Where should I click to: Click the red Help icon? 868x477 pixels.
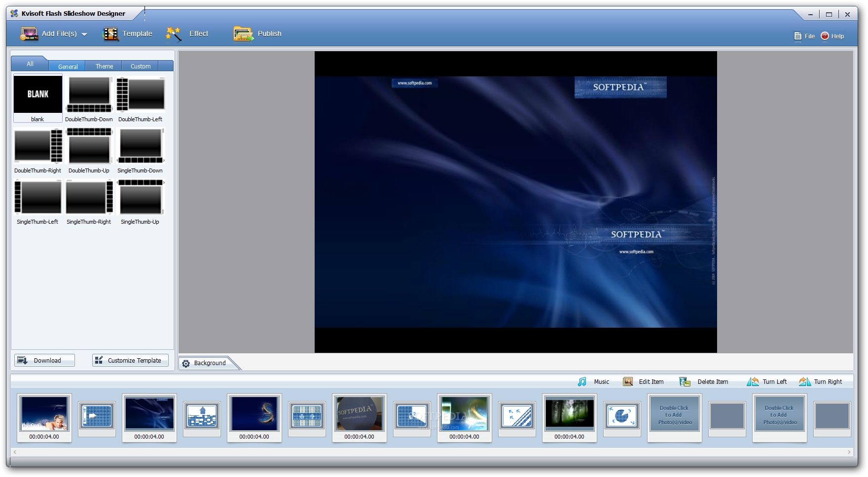click(x=825, y=36)
